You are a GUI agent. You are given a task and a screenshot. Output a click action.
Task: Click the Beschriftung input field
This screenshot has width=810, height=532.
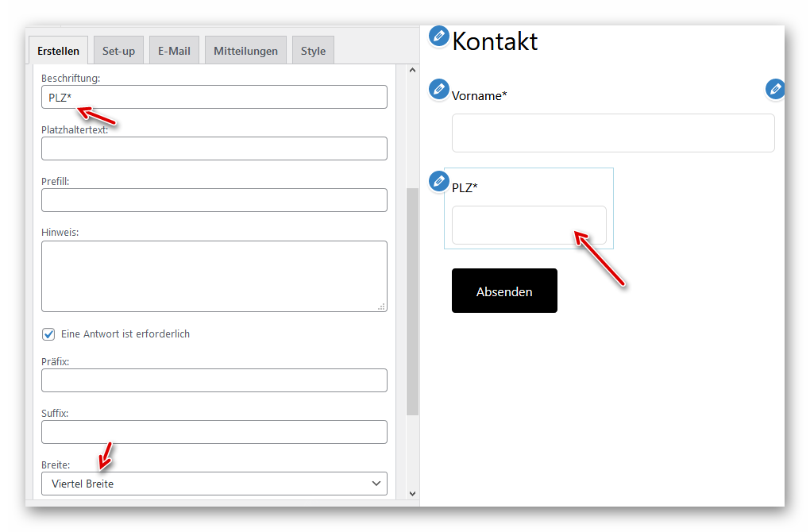click(x=214, y=97)
